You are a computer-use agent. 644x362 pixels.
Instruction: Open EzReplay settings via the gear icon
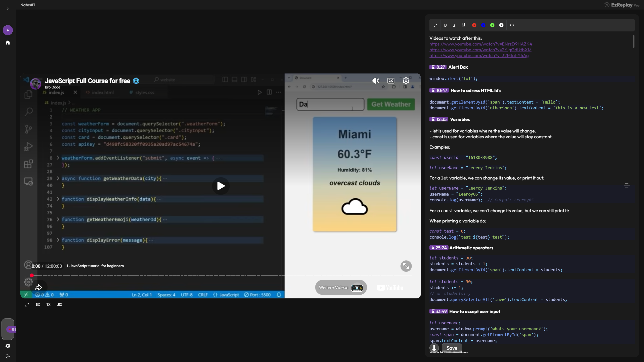click(x=8, y=346)
